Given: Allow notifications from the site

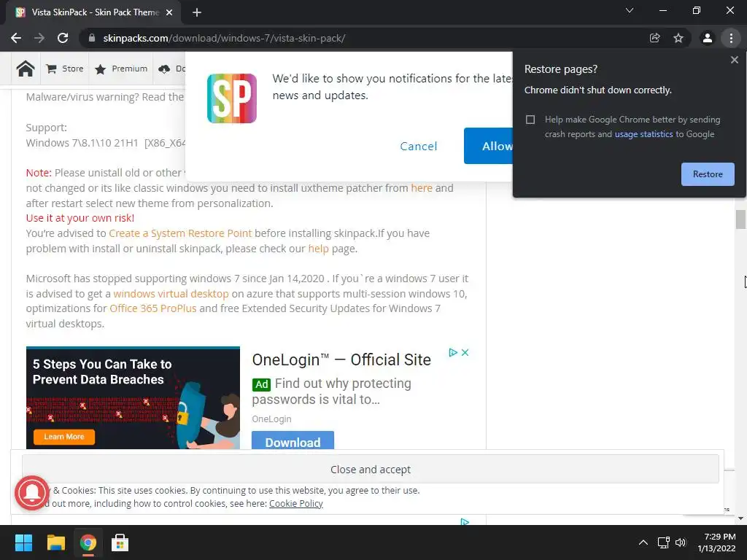Looking at the screenshot, I should click(x=488, y=146).
